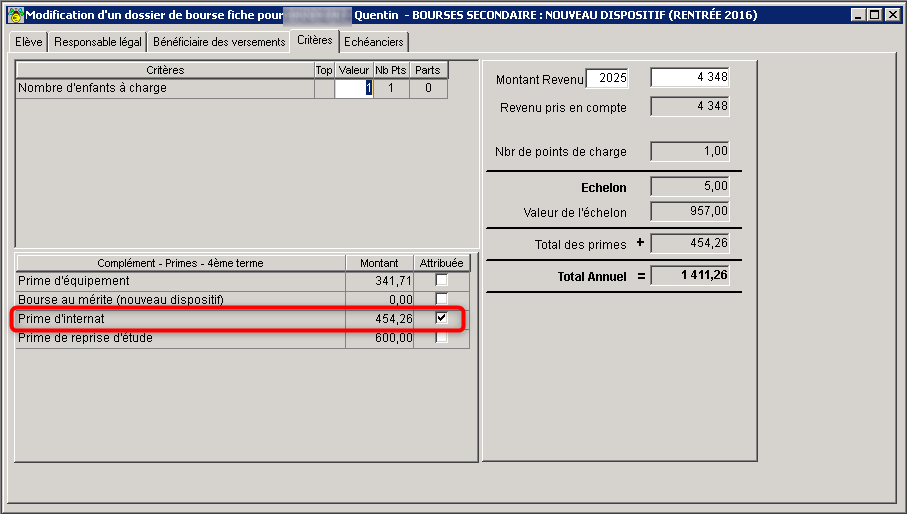Close the dossier de bourse window
The image size is (907, 514).
point(893,15)
